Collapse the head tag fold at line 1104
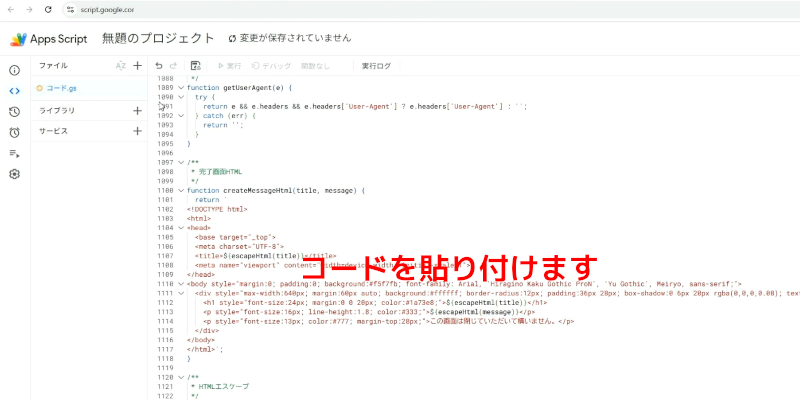Screen dimensions: 800x400 tap(181, 228)
